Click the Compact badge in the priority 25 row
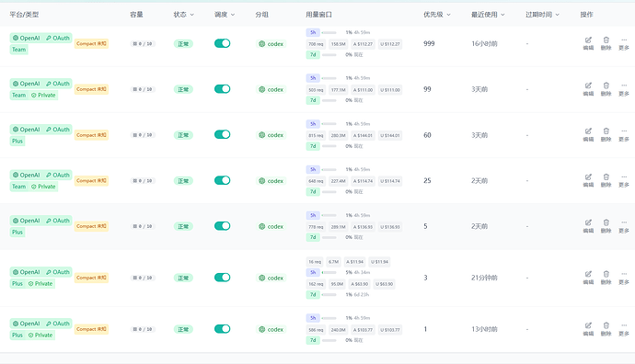The height and width of the screenshot is (364, 635). point(91,181)
